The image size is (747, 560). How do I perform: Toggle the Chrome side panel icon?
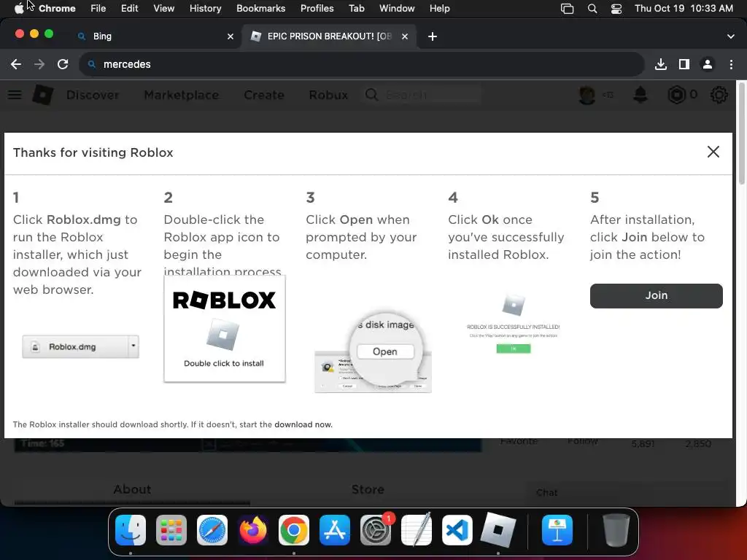[684, 64]
